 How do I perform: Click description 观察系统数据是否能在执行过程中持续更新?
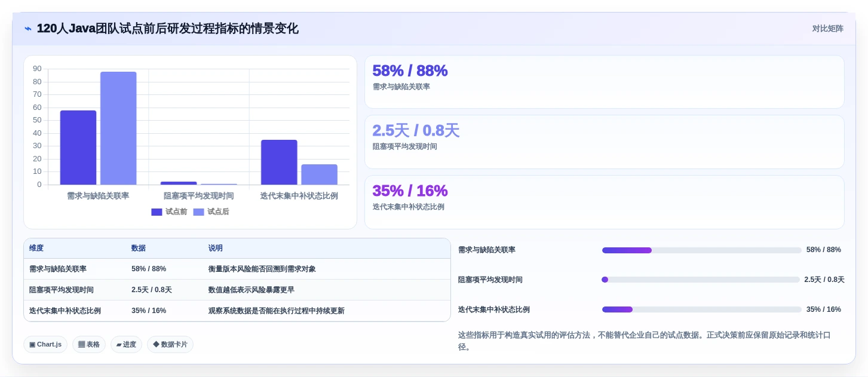point(277,311)
